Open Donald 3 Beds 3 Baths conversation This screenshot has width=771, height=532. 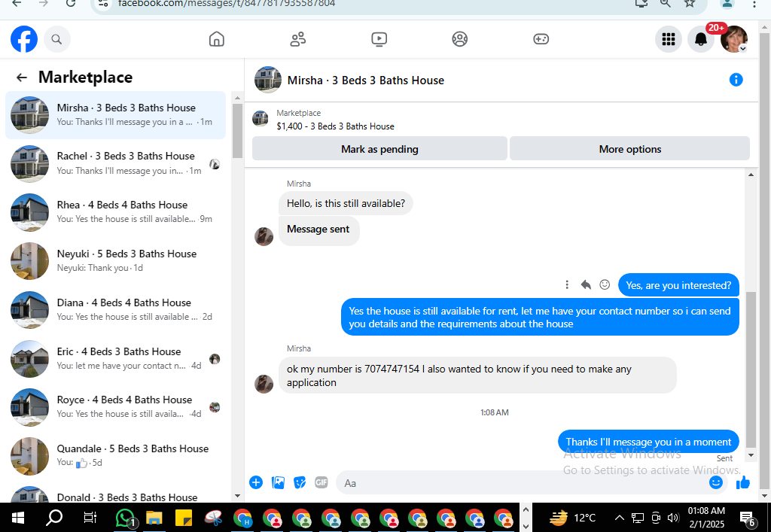click(115, 494)
